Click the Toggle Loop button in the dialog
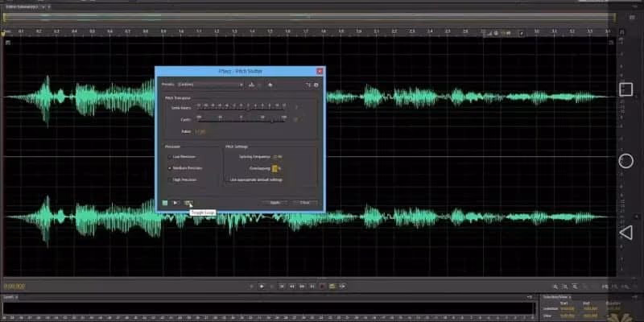644x322 pixels. point(188,202)
